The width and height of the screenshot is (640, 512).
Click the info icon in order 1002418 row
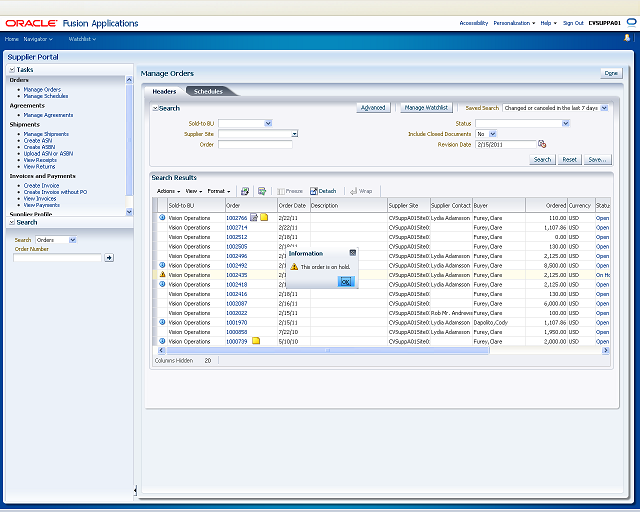coord(162,284)
